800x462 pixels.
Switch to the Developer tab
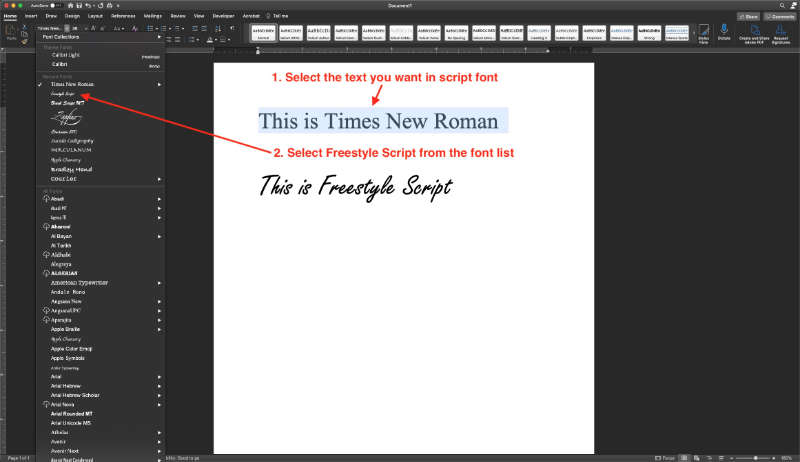pyautogui.click(x=223, y=16)
